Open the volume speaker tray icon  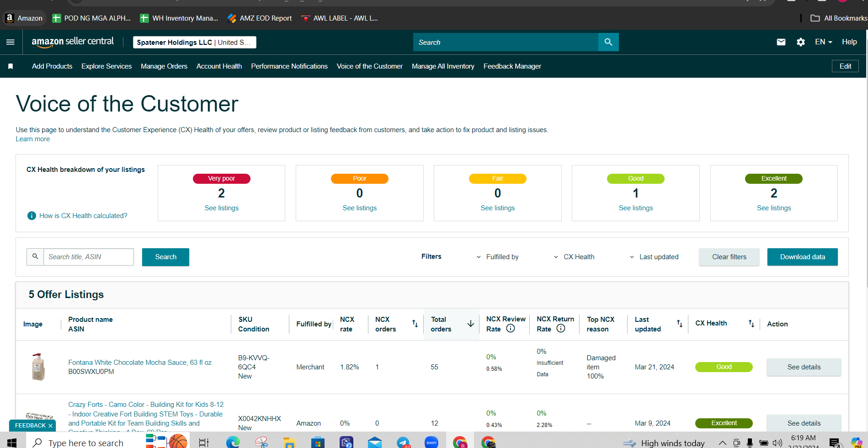pos(777,443)
